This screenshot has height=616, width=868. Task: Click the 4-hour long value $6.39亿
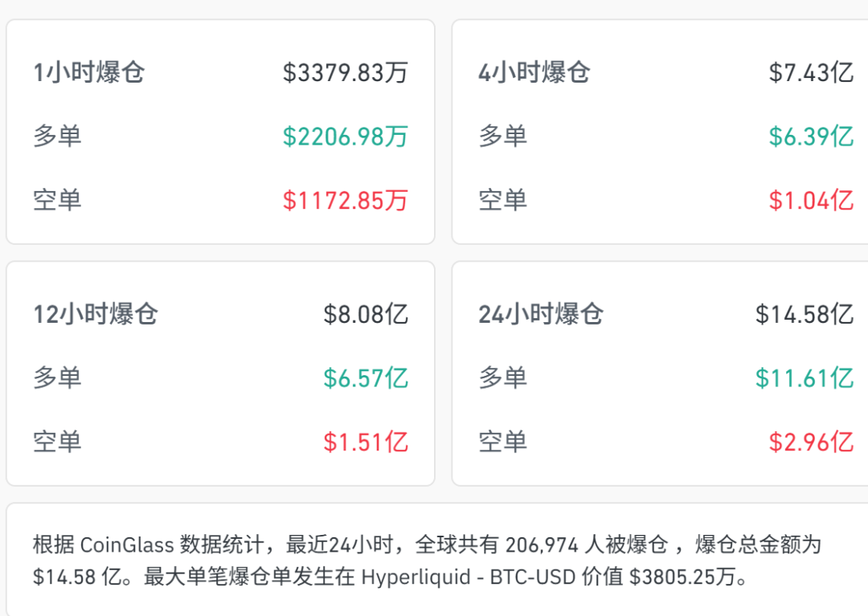tap(811, 137)
